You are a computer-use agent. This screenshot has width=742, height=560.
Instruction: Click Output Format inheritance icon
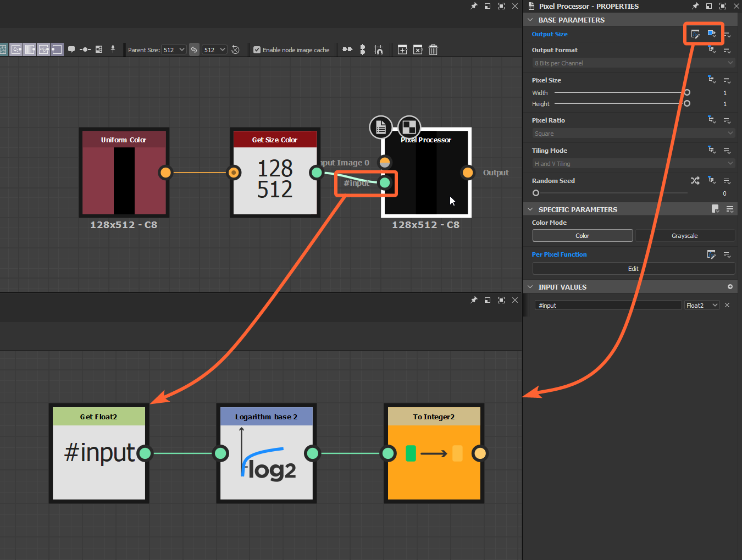[712, 50]
